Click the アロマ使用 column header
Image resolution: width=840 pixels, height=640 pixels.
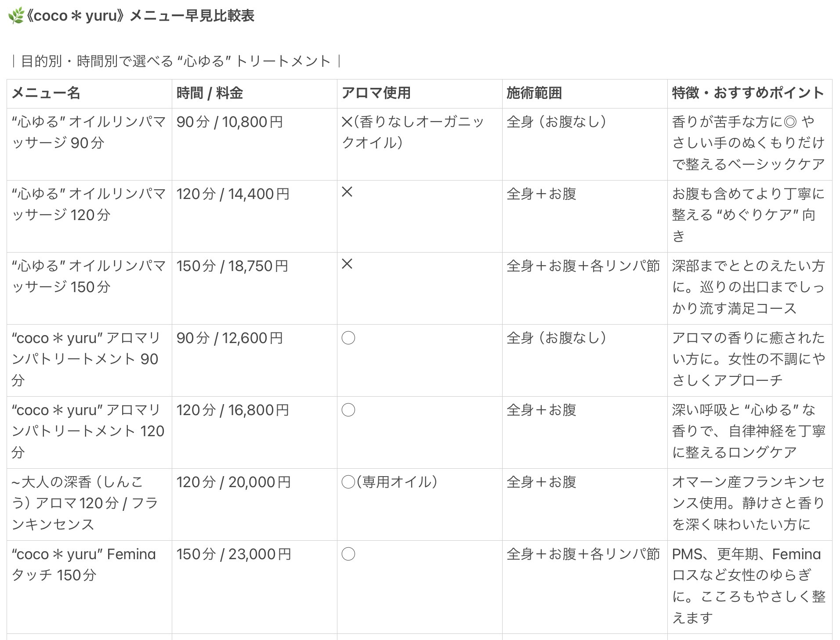tap(376, 93)
